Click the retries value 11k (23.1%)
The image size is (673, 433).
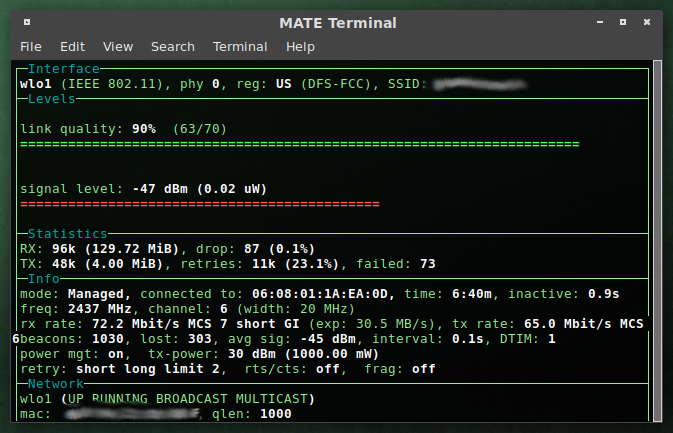(295, 264)
